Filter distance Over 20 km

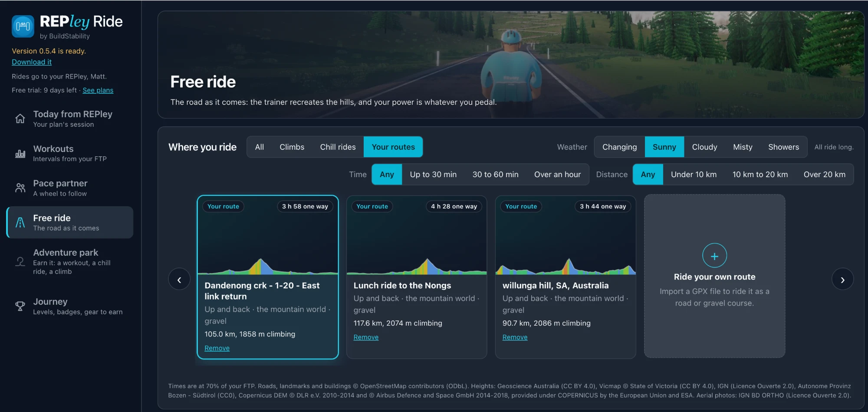pyautogui.click(x=824, y=175)
